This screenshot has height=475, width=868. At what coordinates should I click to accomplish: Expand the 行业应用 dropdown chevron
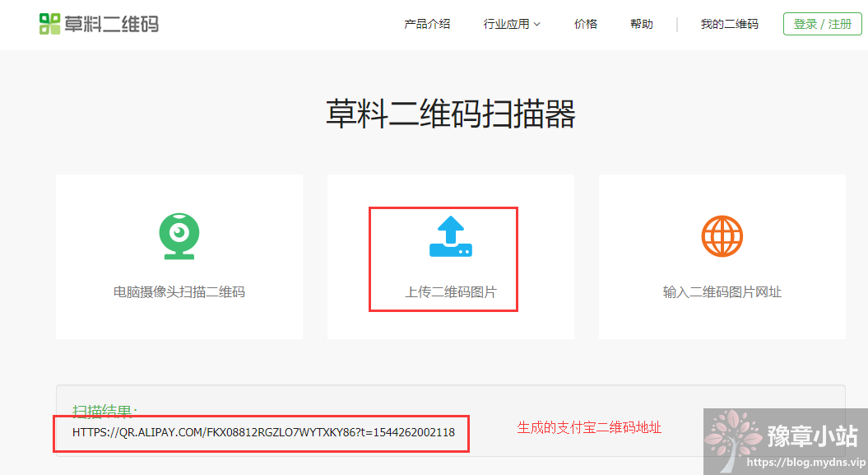[x=537, y=25]
